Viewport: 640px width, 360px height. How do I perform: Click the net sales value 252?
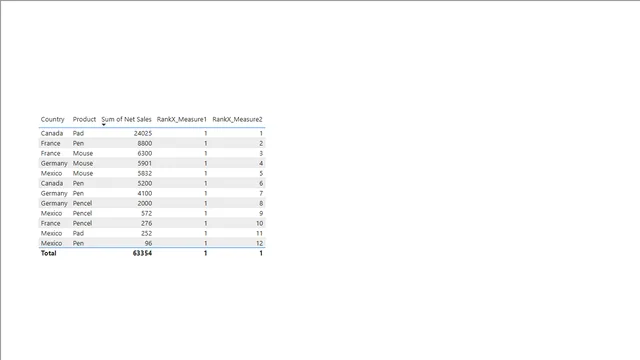[x=147, y=233]
